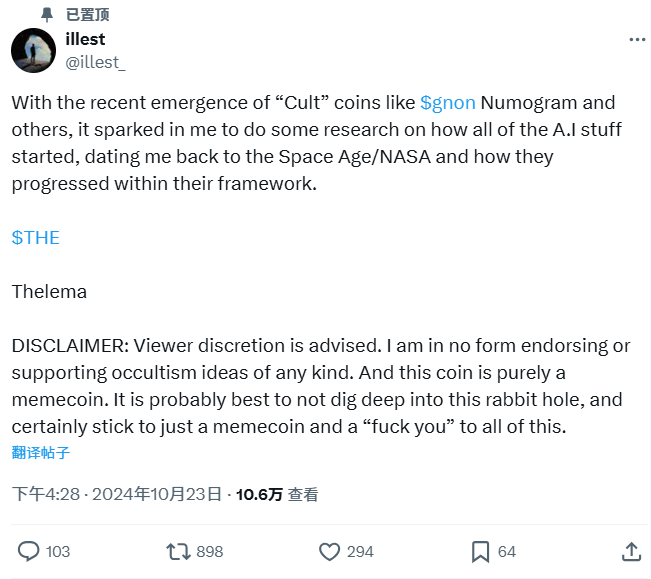Open the @illest_ handle link

pos(95,62)
